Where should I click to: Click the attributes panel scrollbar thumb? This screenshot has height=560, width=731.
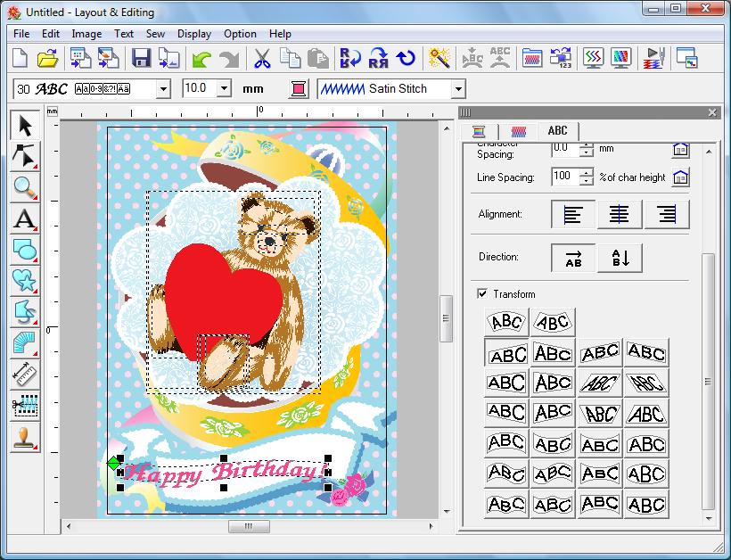708,382
